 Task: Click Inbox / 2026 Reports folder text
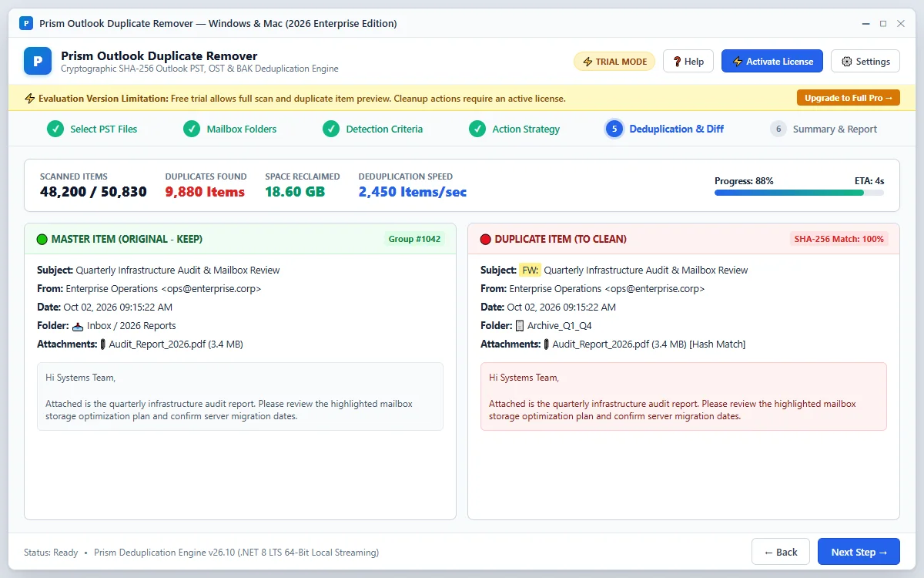coord(131,326)
